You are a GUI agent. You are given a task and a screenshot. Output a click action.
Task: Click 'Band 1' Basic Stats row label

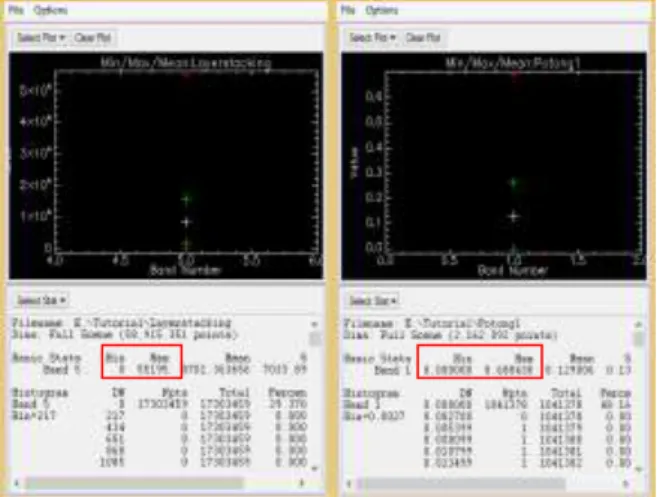pyautogui.click(x=393, y=370)
